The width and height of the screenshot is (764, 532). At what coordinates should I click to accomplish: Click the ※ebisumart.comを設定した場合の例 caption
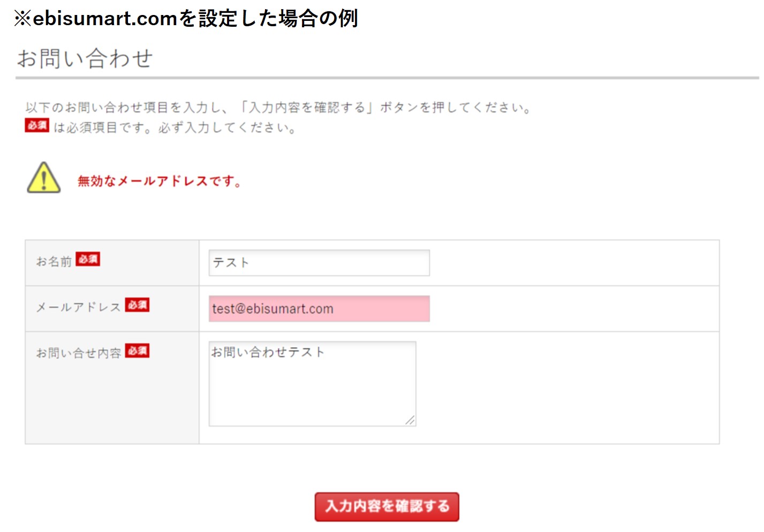coord(186,18)
